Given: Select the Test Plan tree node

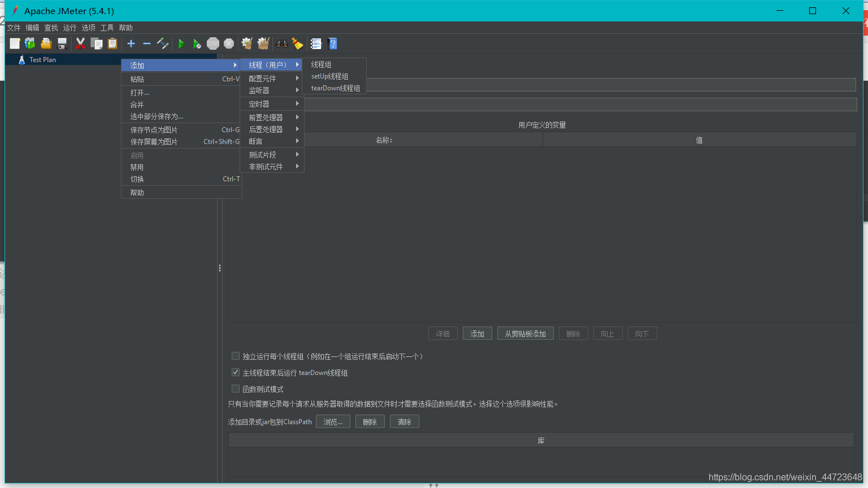Looking at the screenshot, I should click(42, 59).
